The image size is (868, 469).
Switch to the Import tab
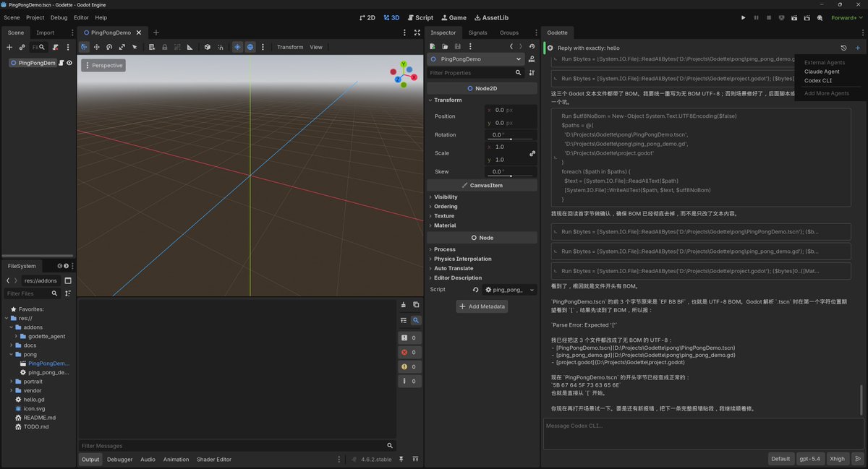[x=45, y=33]
